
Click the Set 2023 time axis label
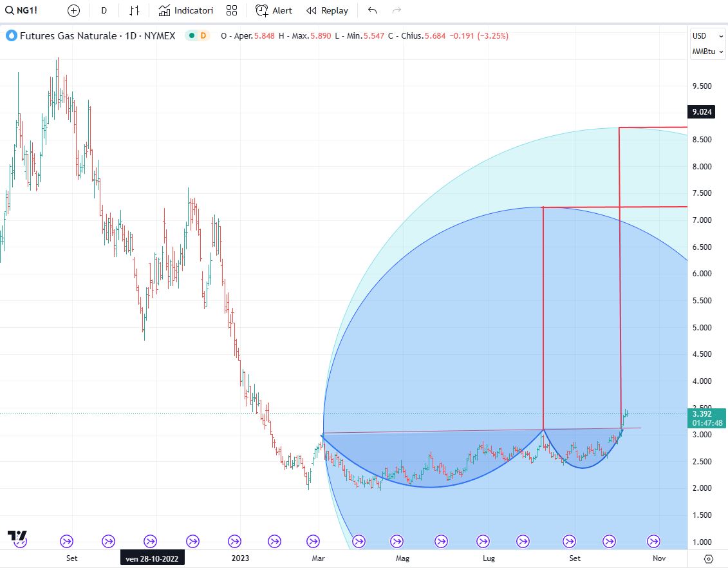[575, 558]
